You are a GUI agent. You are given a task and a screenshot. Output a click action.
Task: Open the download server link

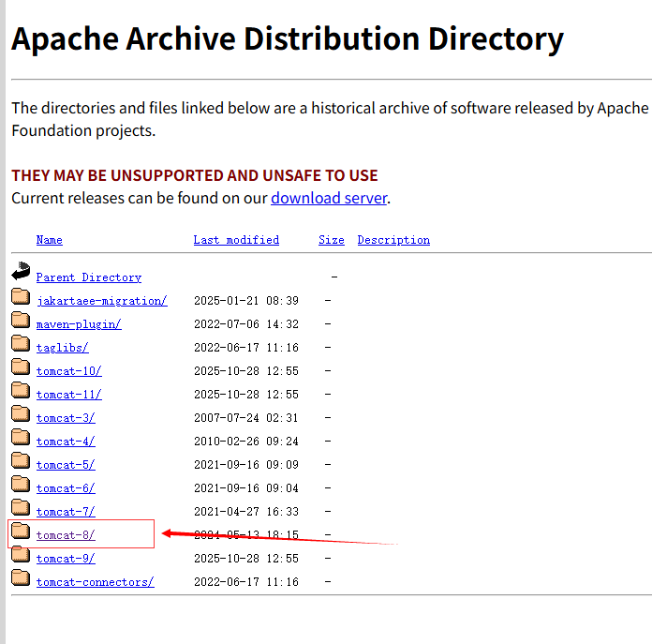pos(329,198)
